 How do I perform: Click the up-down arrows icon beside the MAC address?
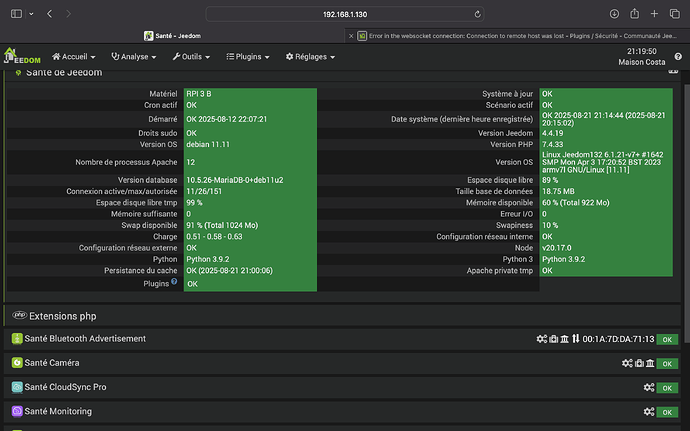pyautogui.click(x=576, y=339)
